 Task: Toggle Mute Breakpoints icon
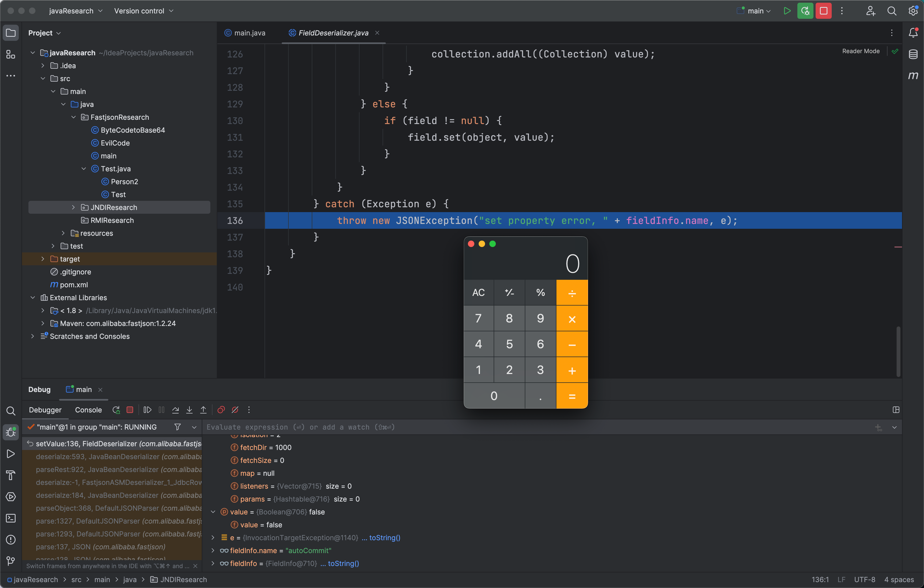pyautogui.click(x=235, y=410)
